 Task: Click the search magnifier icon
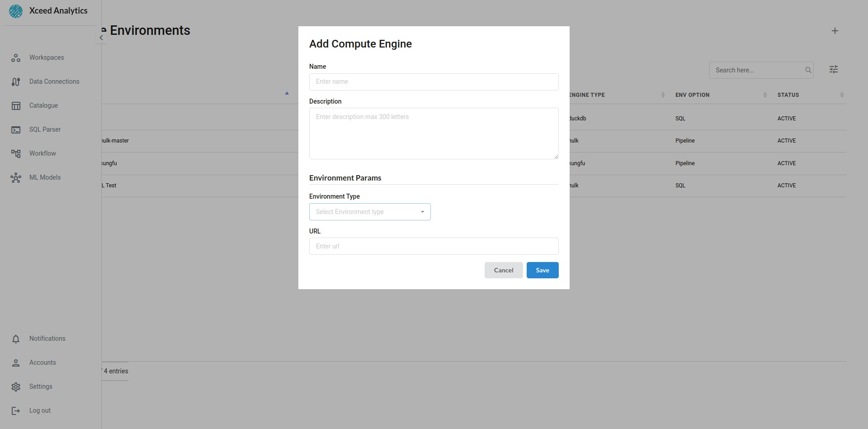click(808, 70)
